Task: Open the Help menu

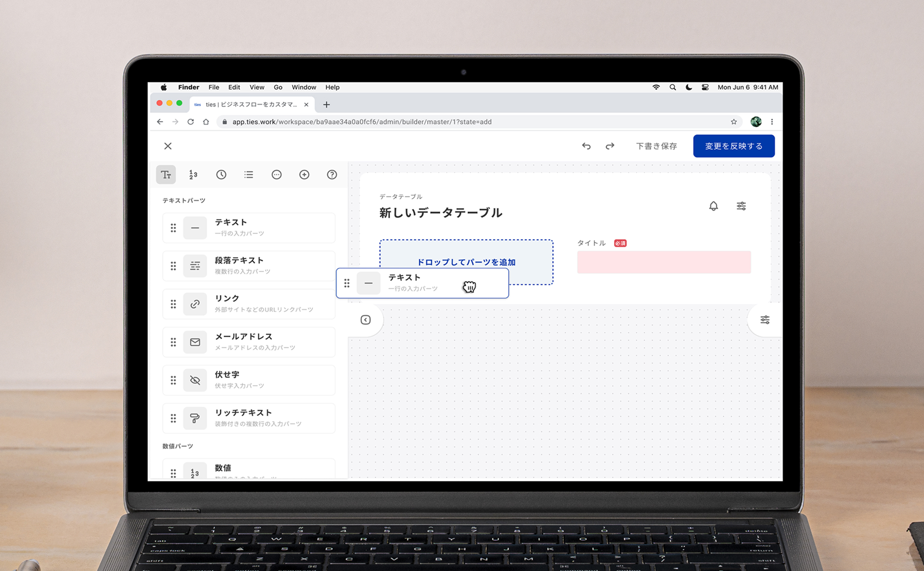Action: click(333, 88)
